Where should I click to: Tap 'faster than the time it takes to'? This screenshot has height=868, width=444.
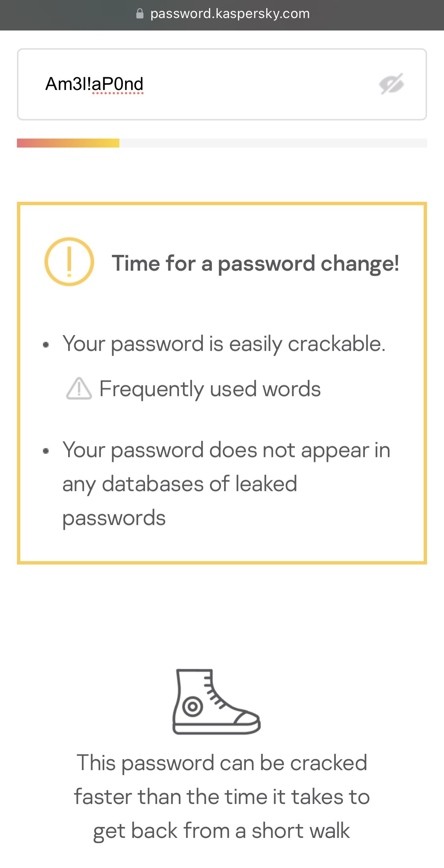(222, 797)
